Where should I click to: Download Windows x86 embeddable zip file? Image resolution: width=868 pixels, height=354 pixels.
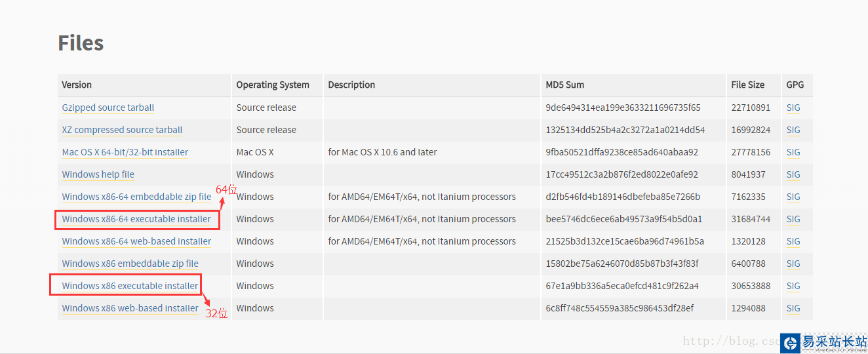[x=130, y=264]
